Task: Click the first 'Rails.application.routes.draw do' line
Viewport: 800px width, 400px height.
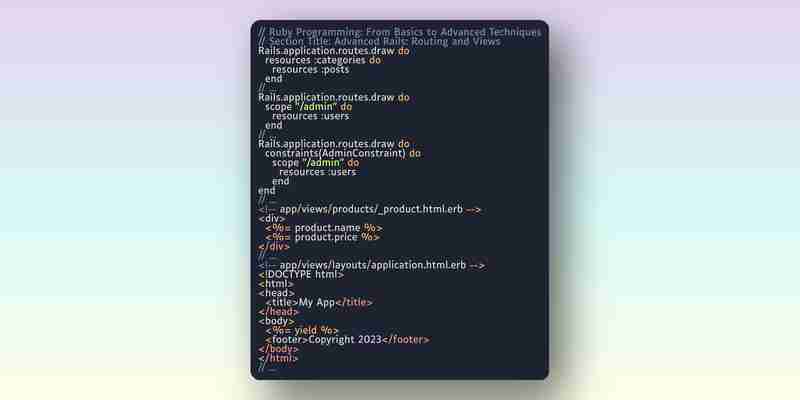Action: pyautogui.click(x=334, y=51)
